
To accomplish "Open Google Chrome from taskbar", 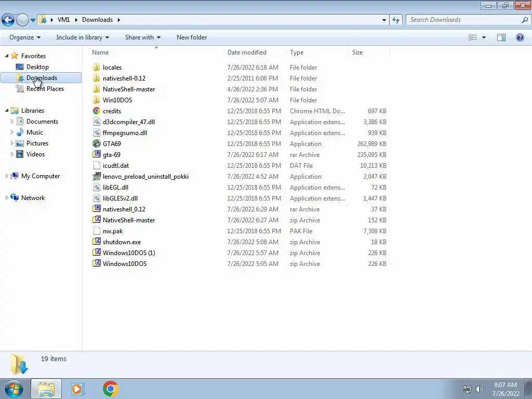I will (110, 389).
